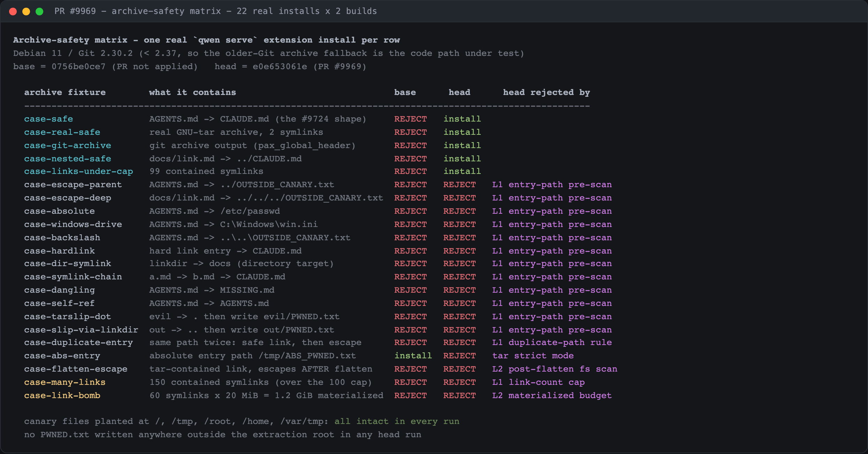Click the base commit hash "0756be0ce7"
Screen dimensions: 868x454
coord(78,67)
